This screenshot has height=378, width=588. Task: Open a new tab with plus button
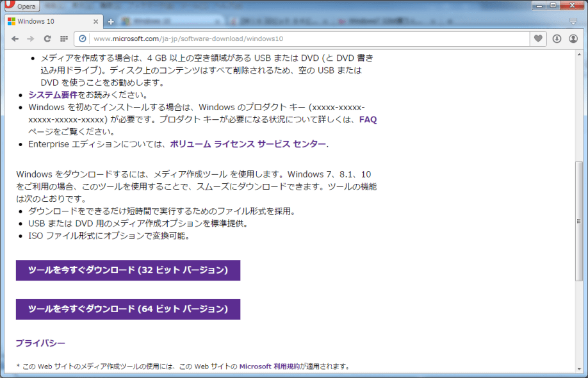pos(111,22)
